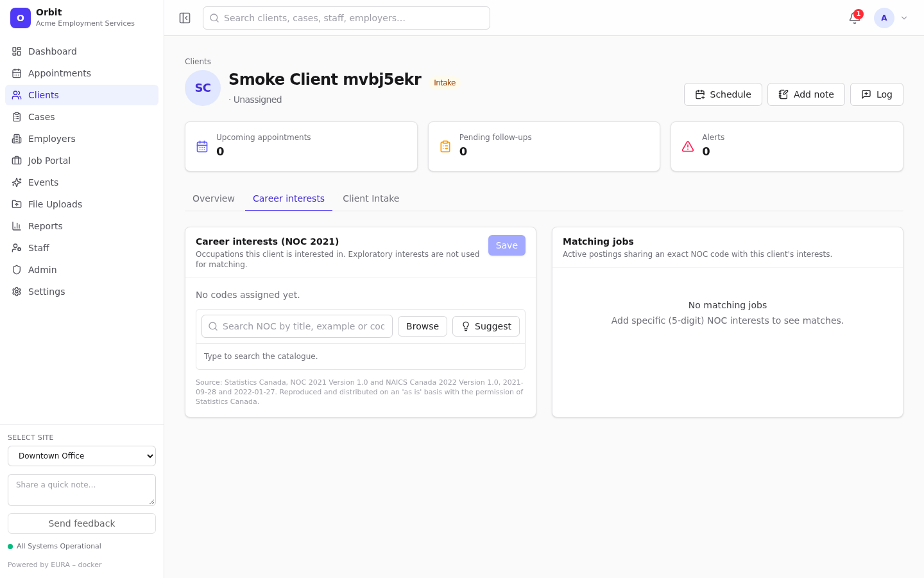
Task: Click the Job Portal briefcase icon
Action: click(x=17, y=161)
